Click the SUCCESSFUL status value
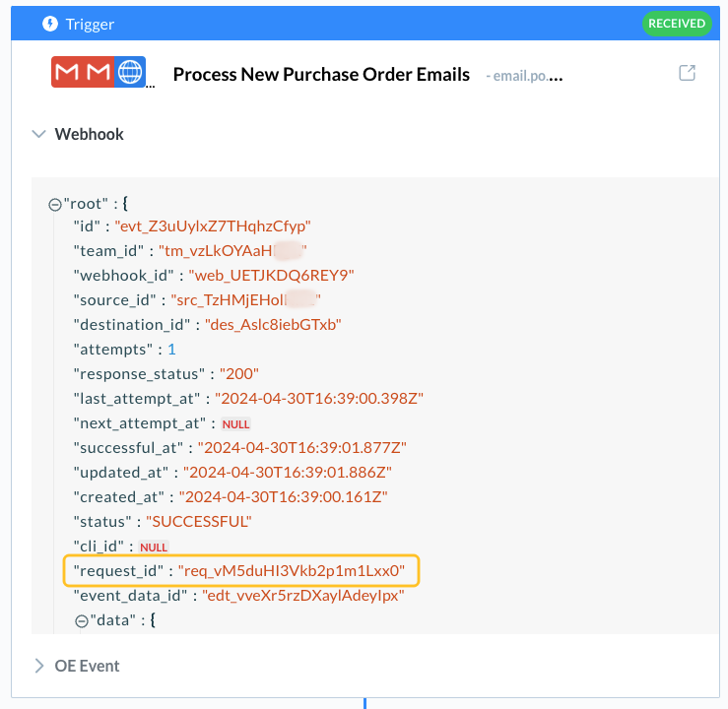Screen dimensions: 728x709 (x=198, y=521)
